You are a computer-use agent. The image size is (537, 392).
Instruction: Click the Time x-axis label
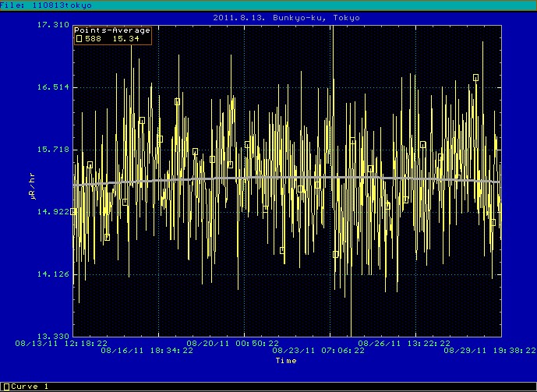[x=286, y=361]
